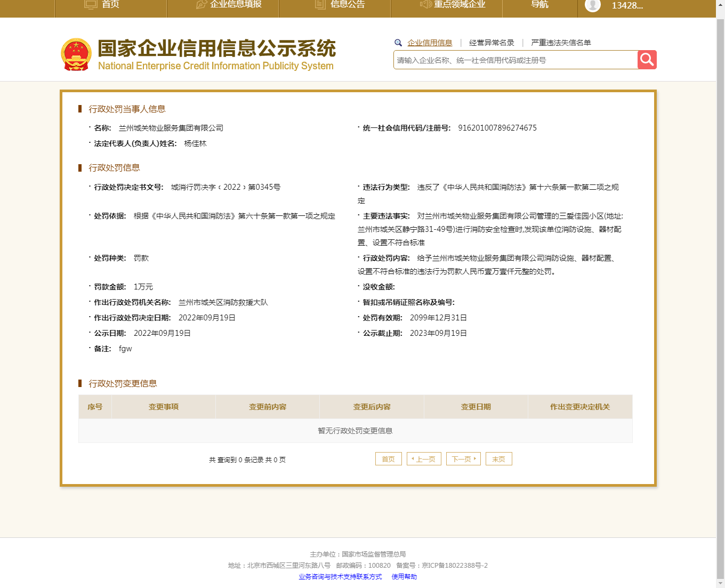Open 业务咨询与技术支持联系方式 link
The width and height of the screenshot is (725, 588).
coord(340,577)
